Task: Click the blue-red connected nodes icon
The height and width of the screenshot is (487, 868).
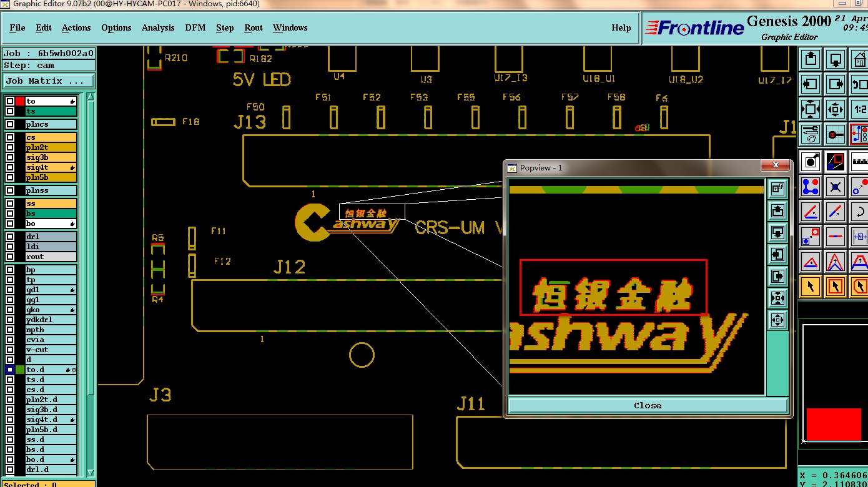Action: (x=811, y=187)
